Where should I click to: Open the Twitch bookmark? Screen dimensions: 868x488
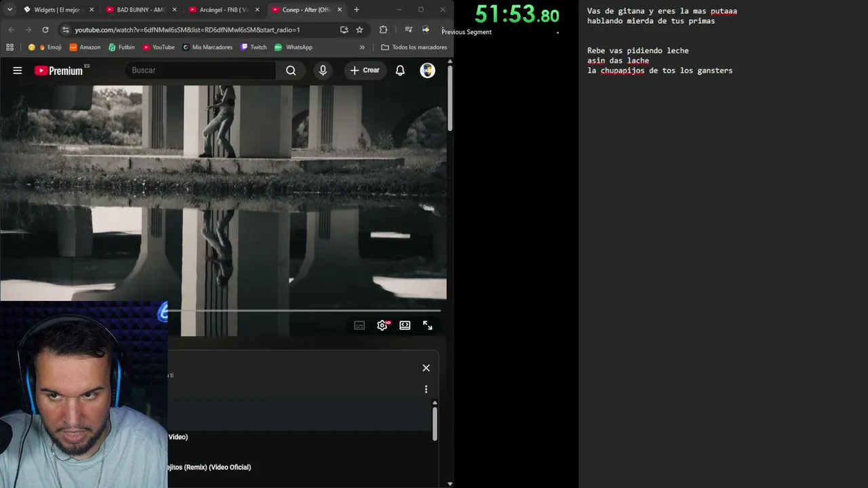coord(254,47)
